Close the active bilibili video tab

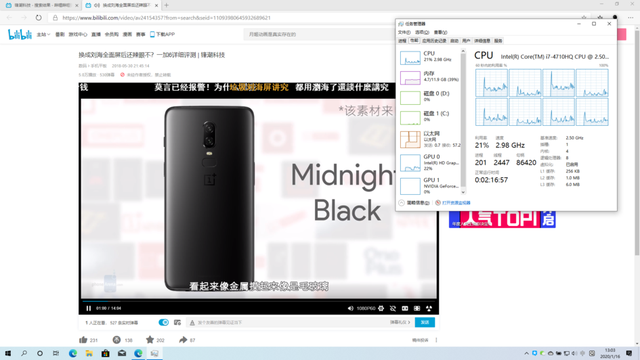click(156, 5)
